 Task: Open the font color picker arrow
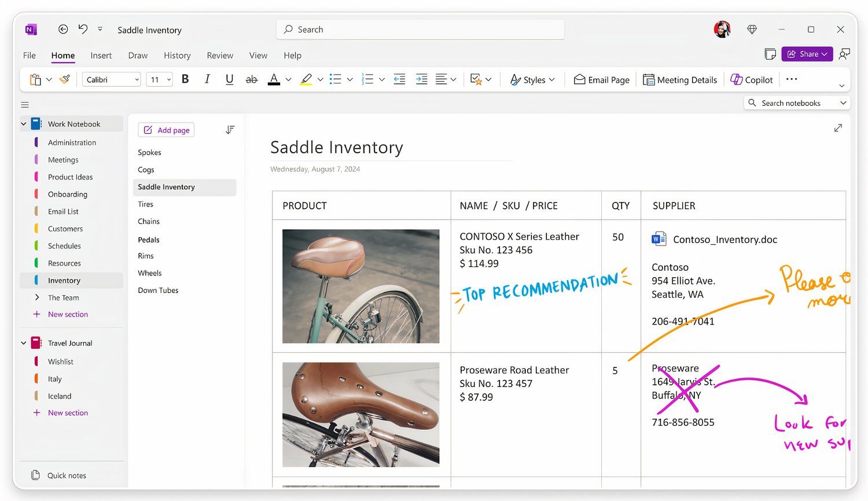[x=288, y=80]
